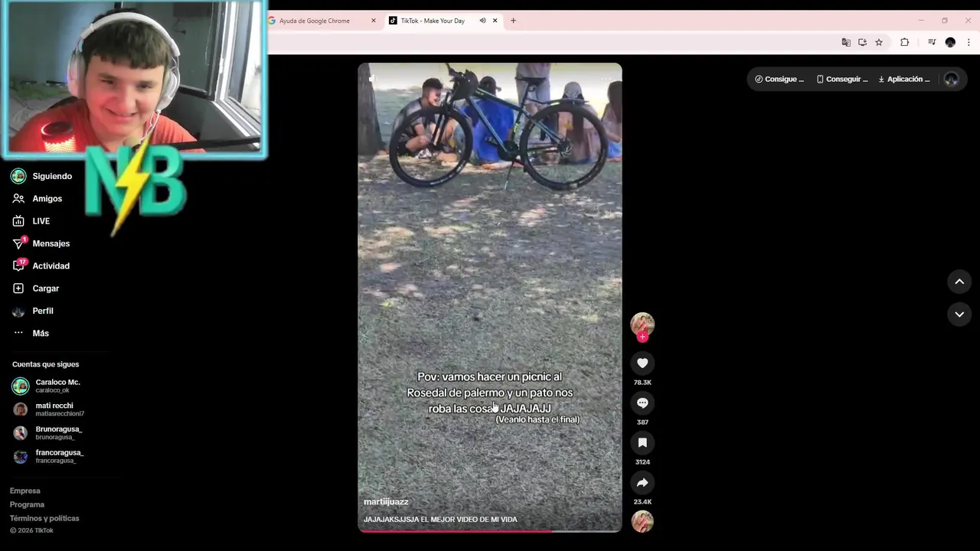Follow creator via plus badge on avatar
This screenshot has width=980, height=551.
coord(642,337)
